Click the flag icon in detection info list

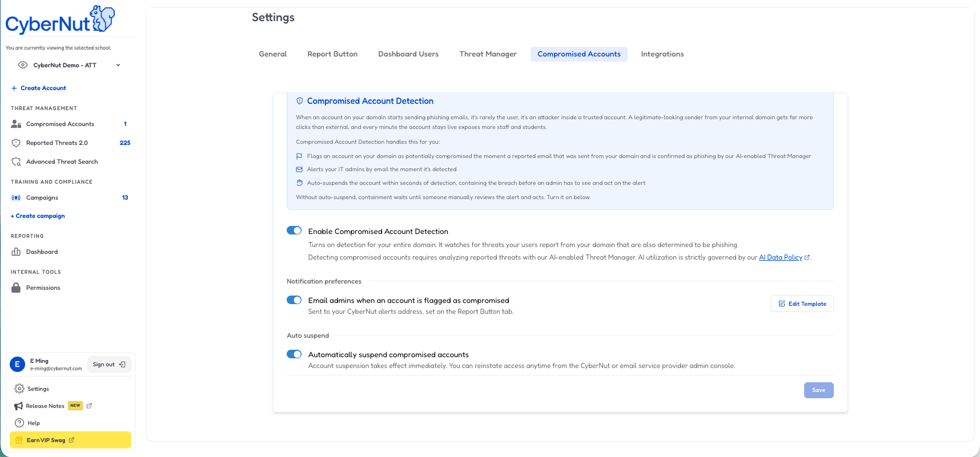299,156
